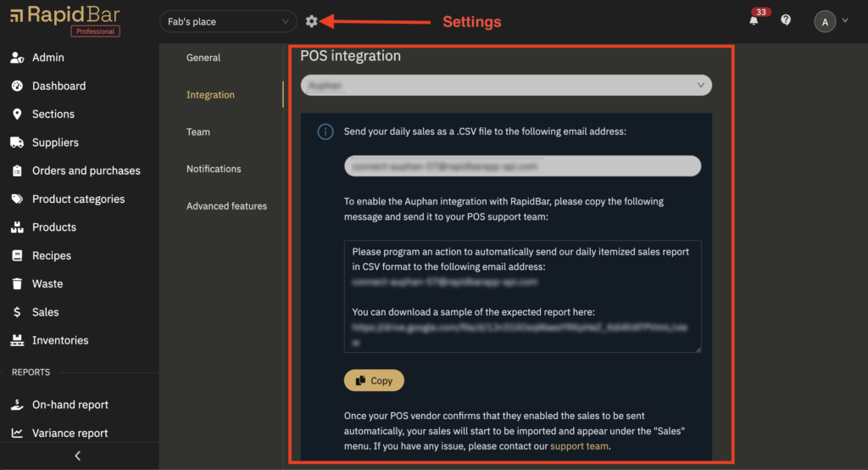Click the Sections map pin icon
868x470 pixels.
[17, 114]
